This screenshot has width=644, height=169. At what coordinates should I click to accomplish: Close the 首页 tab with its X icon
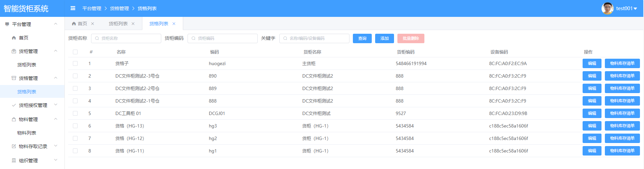[x=92, y=24]
